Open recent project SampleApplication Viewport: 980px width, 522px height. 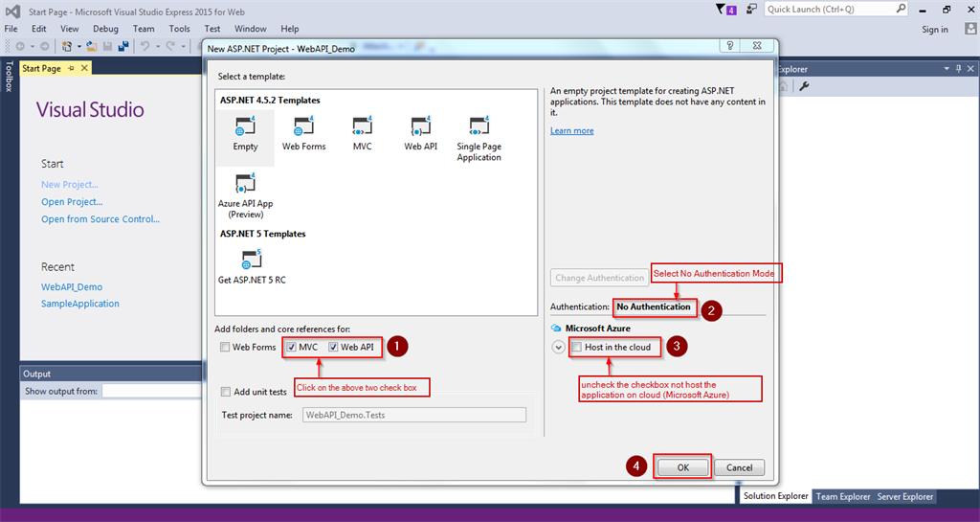point(80,304)
